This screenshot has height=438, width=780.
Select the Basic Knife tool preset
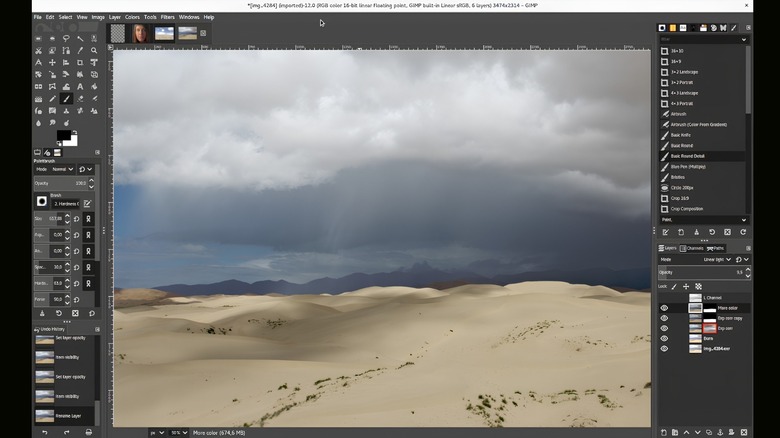[702, 135]
